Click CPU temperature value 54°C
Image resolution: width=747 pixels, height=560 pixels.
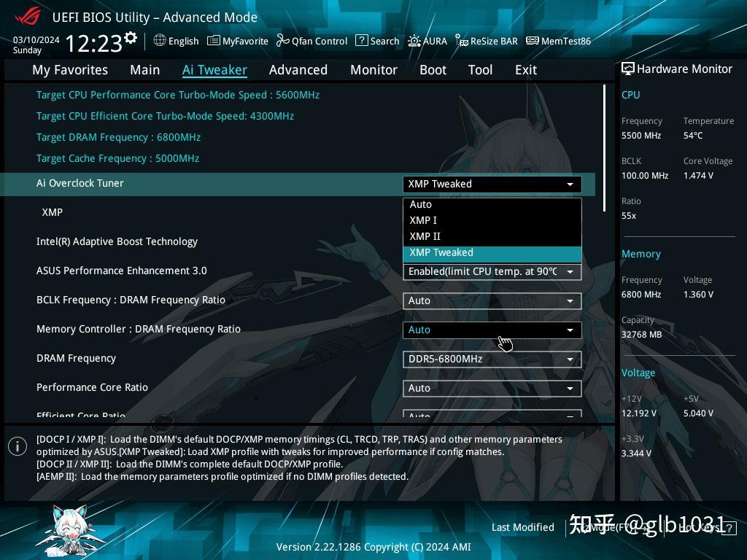693,136
